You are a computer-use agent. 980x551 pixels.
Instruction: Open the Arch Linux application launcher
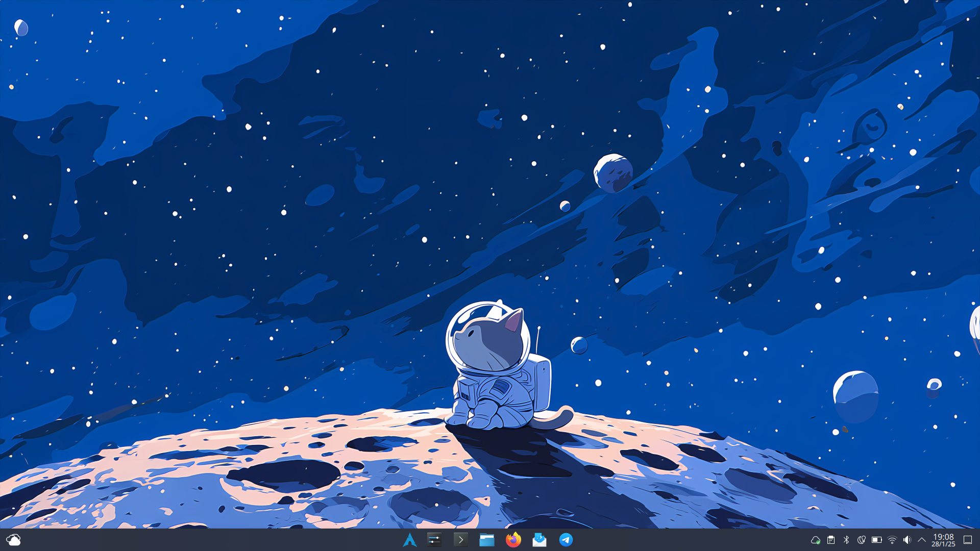pyautogui.click(x=409, y=540)
